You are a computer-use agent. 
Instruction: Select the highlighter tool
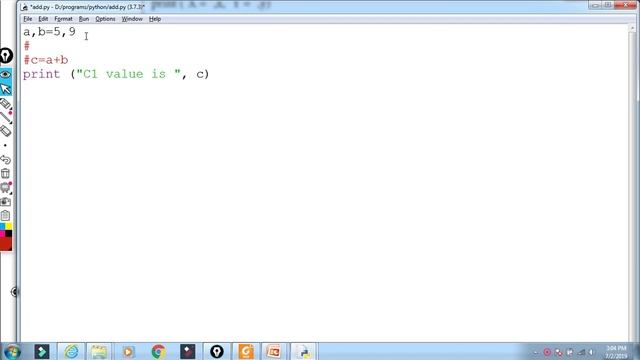(x=6, y=104)
